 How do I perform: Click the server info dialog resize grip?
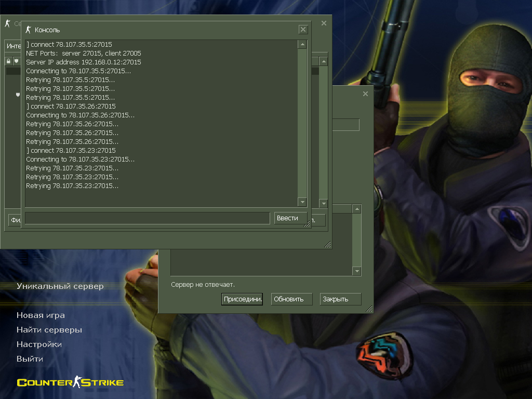coord(369,309)
